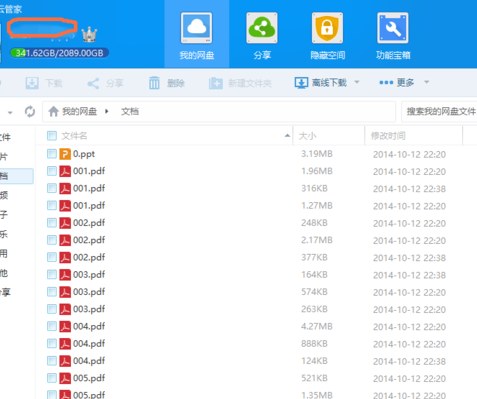The image size is (477, 399).
Task: Click the orange PPT icon of 0.ppt
Action: [65, 154]
